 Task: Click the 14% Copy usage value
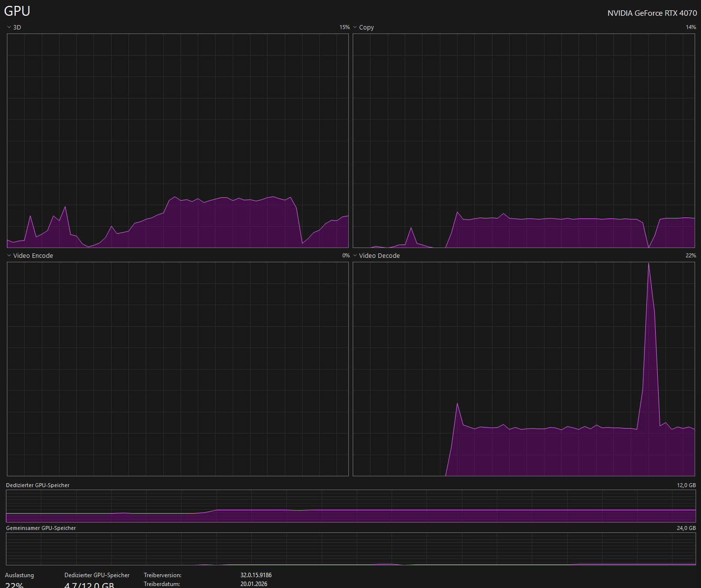coord(691,28)
